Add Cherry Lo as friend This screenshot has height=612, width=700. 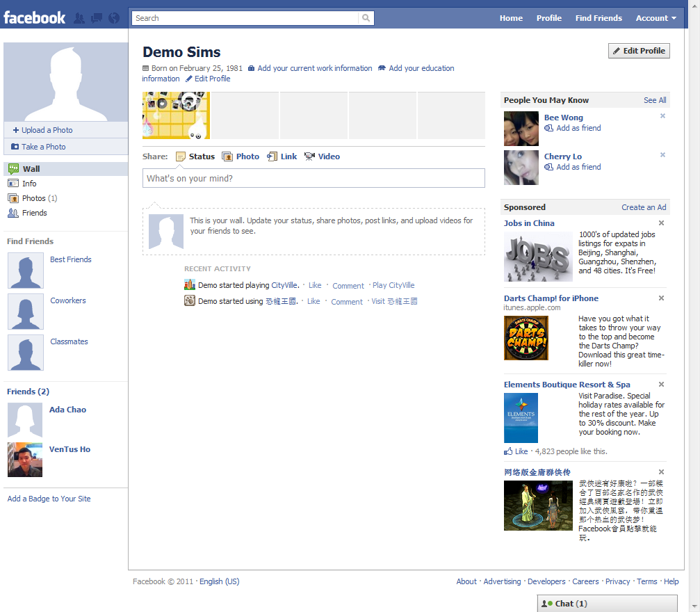pos(578,167)
